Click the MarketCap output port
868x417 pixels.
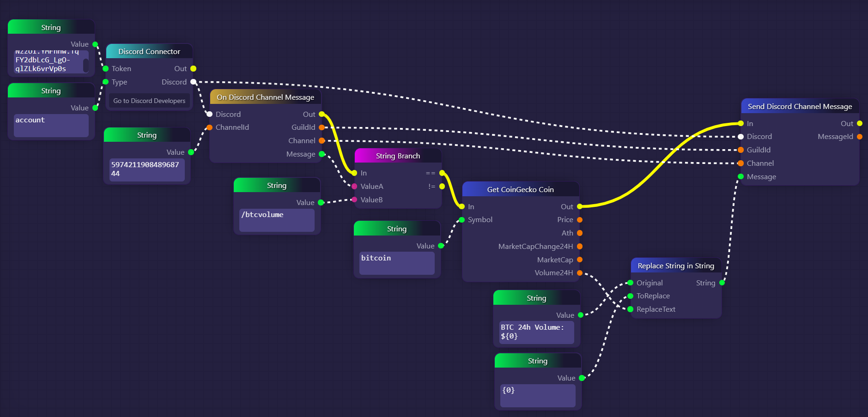coord(580,260)
